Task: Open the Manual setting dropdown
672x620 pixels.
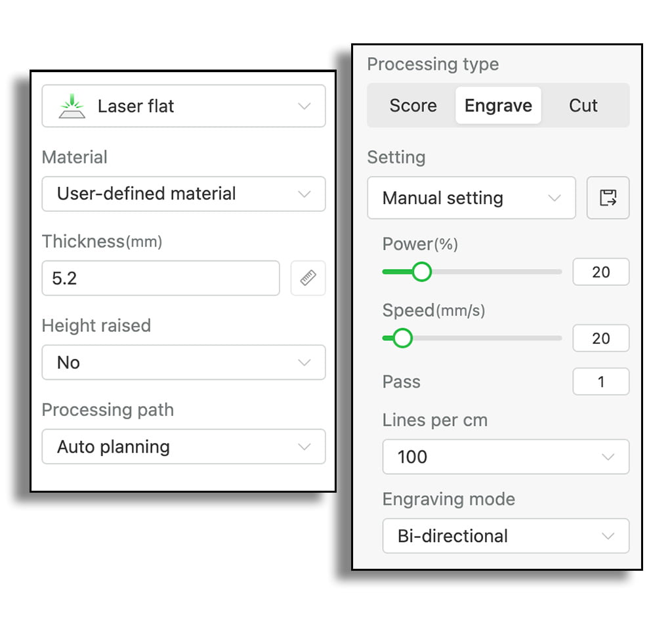Action: pyautogui.click(x=471, y=197)
